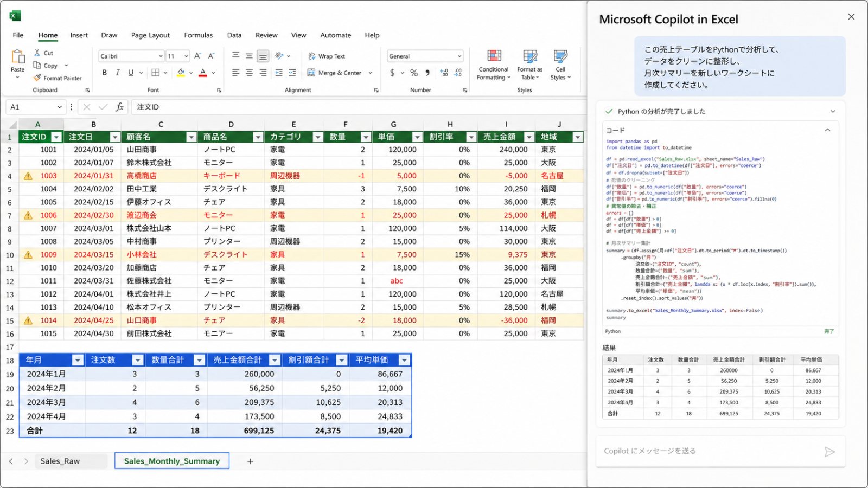Screen dimensions: 868x488
Task: Click the warning icon on order 1014 row
Action: tap(28, 320)
